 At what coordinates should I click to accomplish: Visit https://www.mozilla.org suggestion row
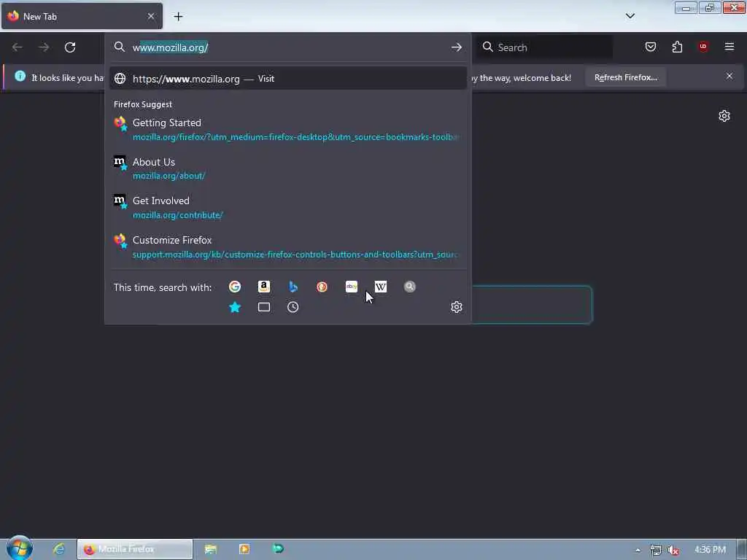(287, 79)
